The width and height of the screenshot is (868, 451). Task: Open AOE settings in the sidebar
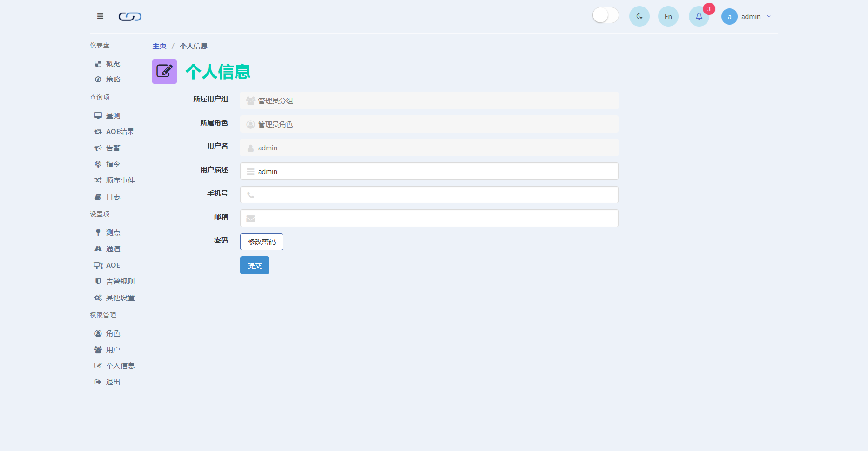tap(113, 265)
